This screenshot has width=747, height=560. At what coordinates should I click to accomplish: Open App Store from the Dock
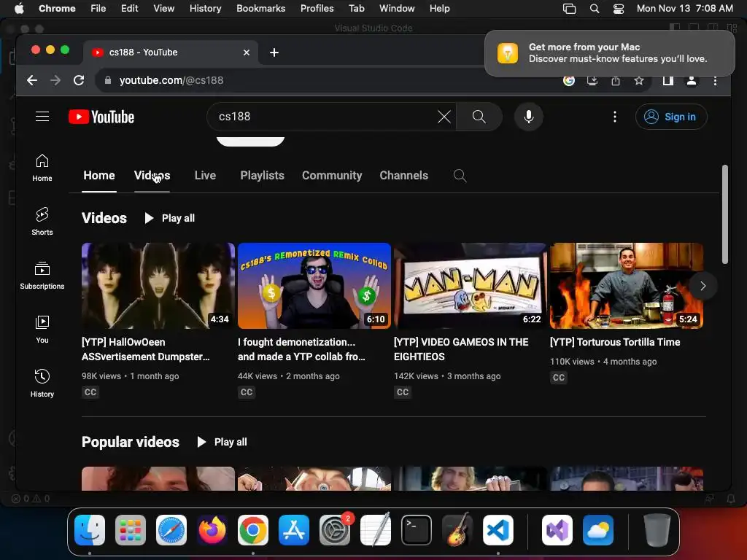pyautogui.click(x=294, y=530)
